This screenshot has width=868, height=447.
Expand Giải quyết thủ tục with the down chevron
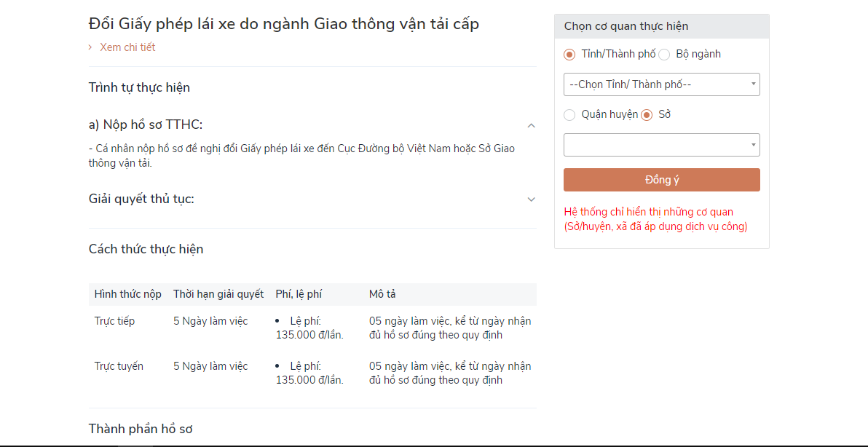(x=531, y=199)
